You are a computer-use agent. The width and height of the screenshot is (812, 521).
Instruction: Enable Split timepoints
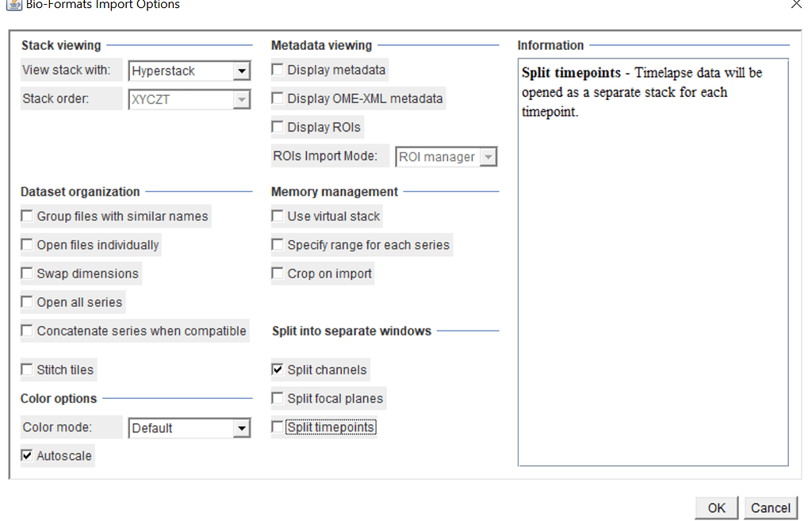click(277, 427)
